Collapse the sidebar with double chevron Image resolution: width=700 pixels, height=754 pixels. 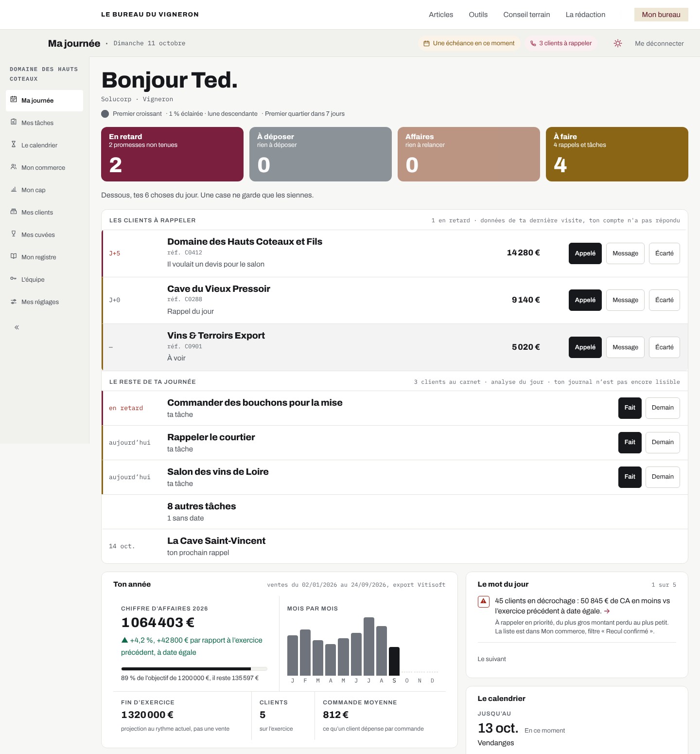(17, 327)
